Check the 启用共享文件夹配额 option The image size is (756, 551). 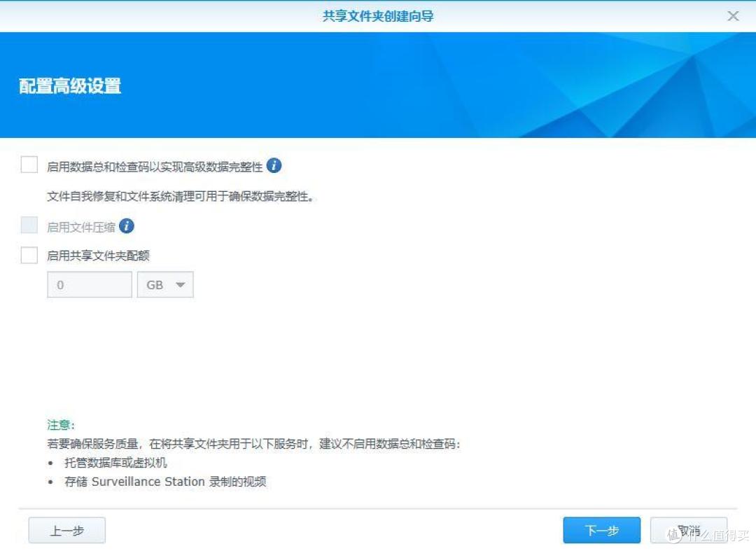tap(29, 255)
